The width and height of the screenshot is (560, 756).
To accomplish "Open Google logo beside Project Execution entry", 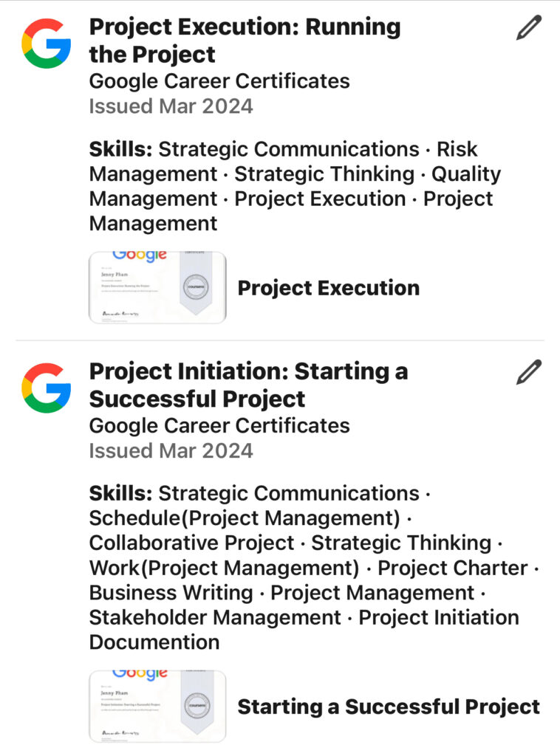I will (x=47, y=44).
